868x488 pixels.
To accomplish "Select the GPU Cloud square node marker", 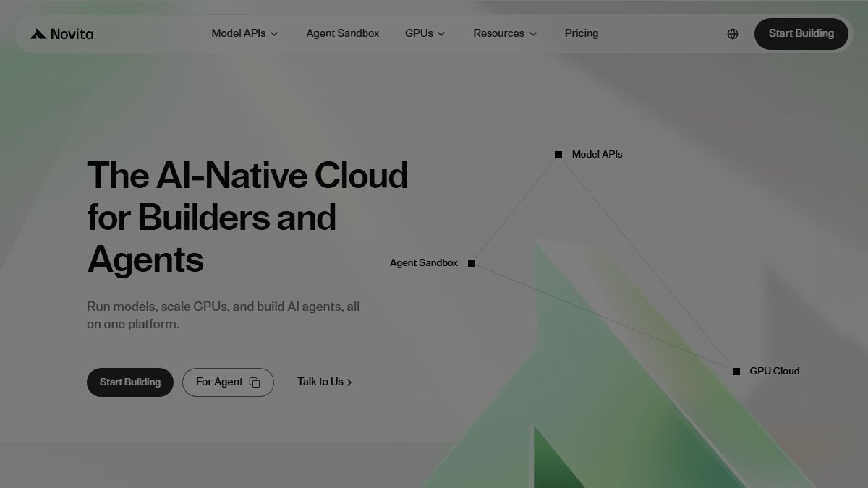I will (x=736, y=372).
